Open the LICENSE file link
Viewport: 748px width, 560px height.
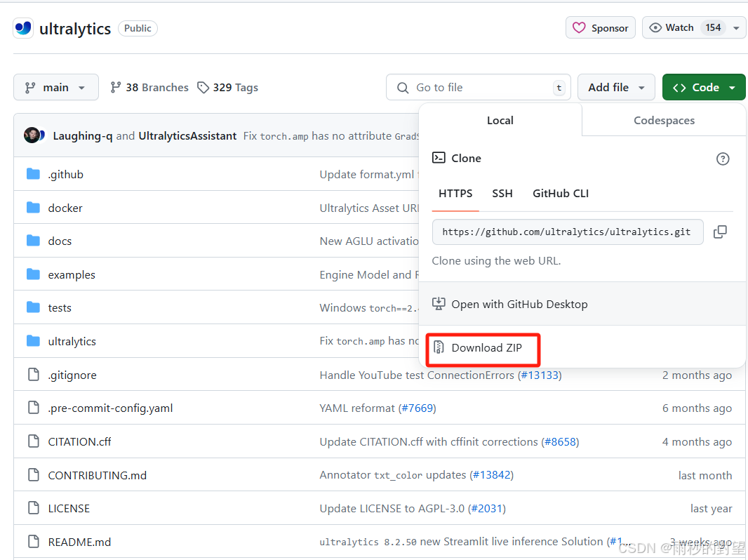[x=69, y=509]
